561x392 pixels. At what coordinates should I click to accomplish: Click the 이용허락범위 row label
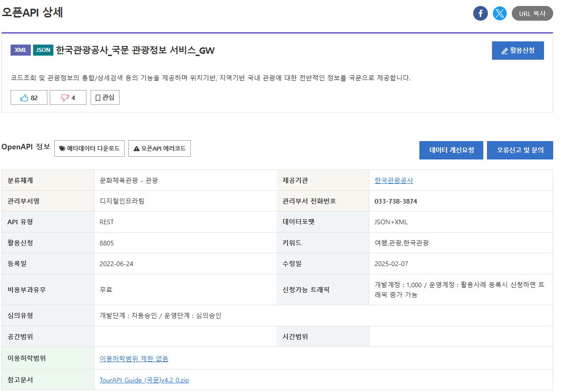[27, 358]
